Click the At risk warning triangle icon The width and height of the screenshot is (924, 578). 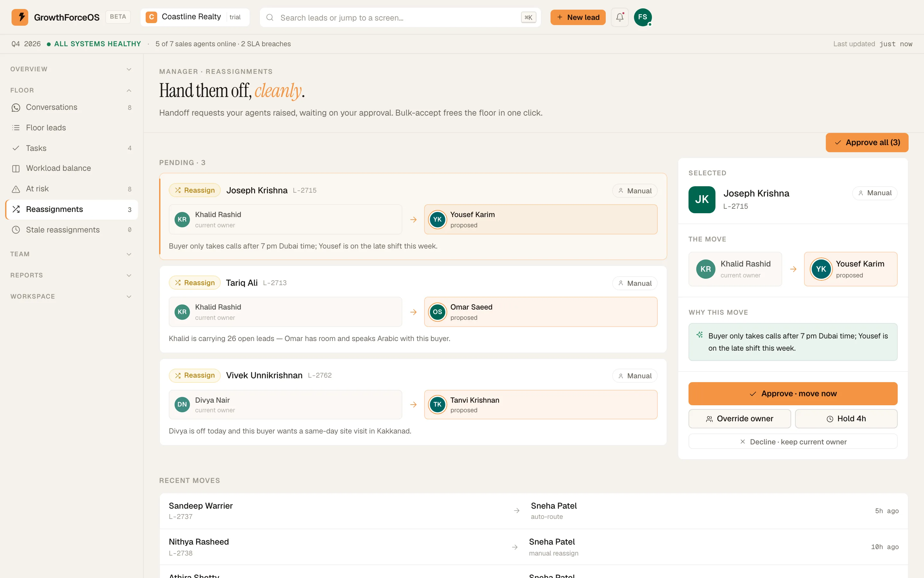[16, 189]
